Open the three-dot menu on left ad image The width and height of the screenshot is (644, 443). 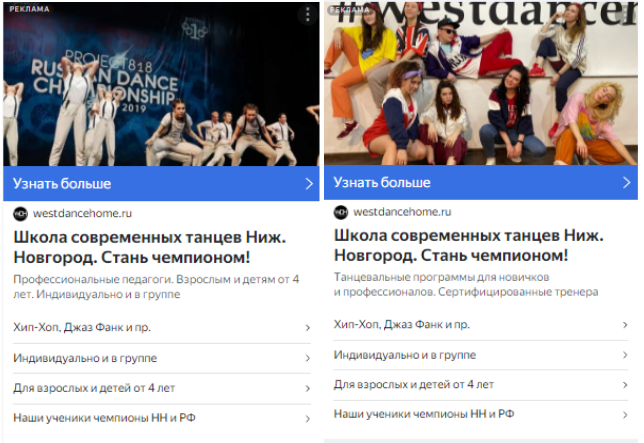(x=308, y=15)
